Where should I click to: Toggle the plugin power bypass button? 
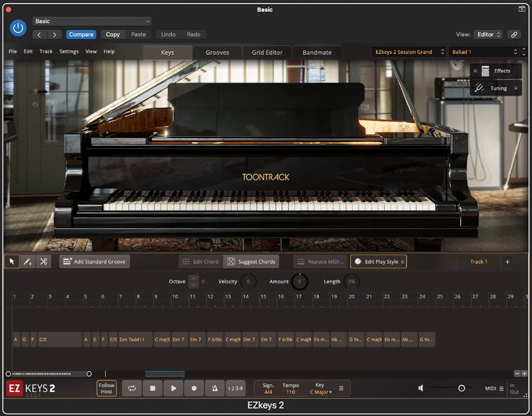[18, 28]
